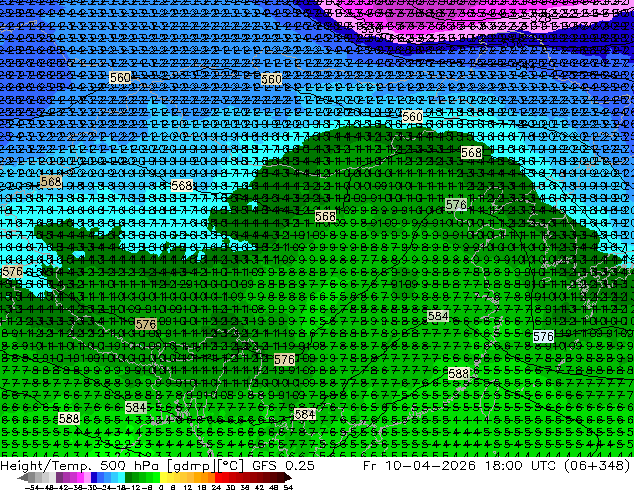634x490 pixels.
Task: Click the rightmost 588 contour label
Action: pos(458,373)
